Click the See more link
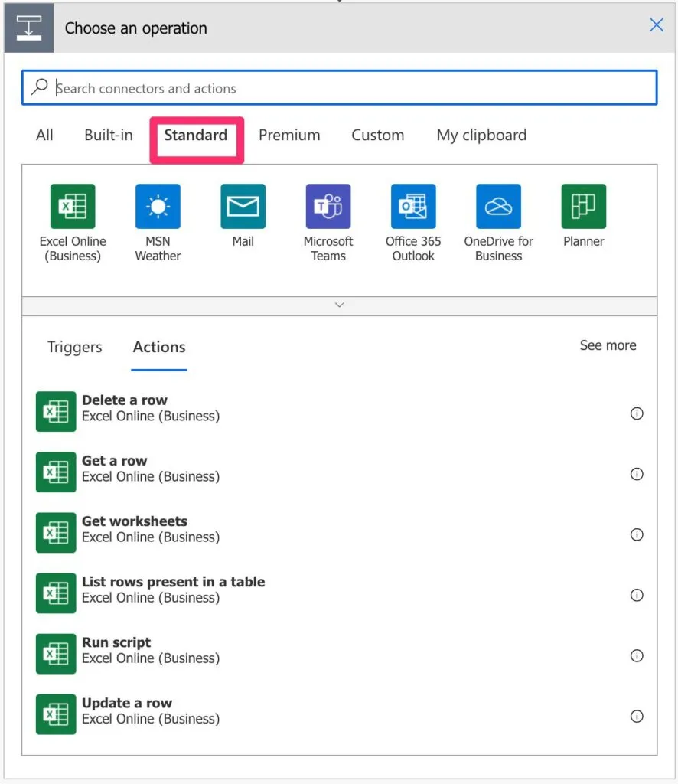 (x=608, y=345)
